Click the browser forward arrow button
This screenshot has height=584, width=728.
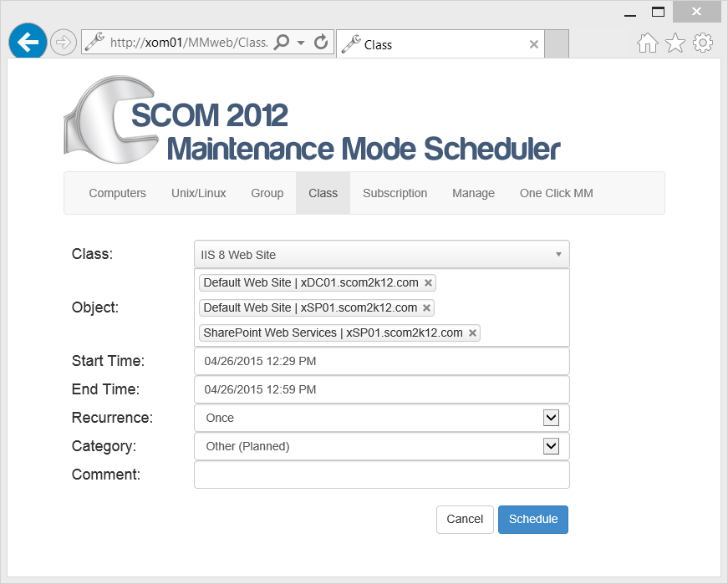click(64, 43)
